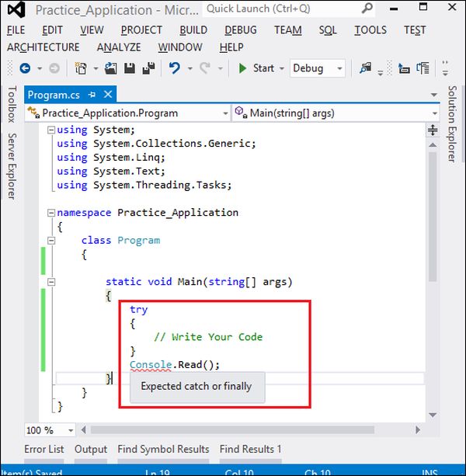Open the New Project dropdown arrow
This screenshot has width=466, height=476.
(x=96, y=68)
